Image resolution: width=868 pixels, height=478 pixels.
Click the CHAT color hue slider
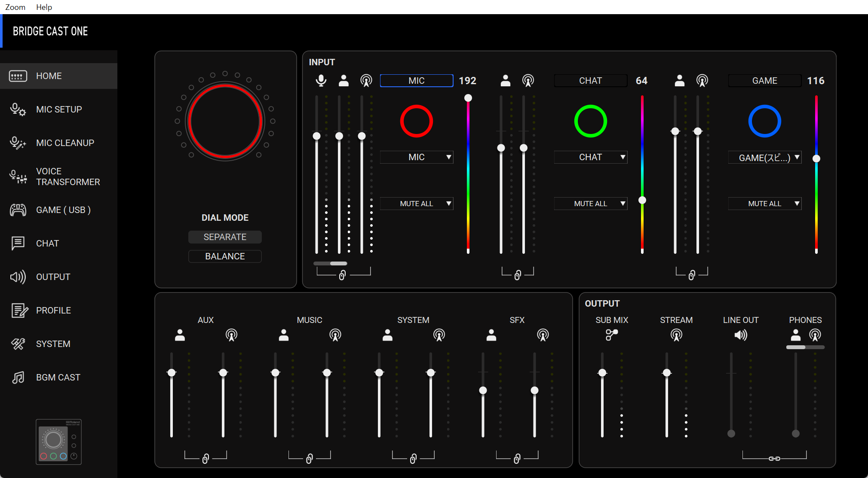[x=642, y=174]
